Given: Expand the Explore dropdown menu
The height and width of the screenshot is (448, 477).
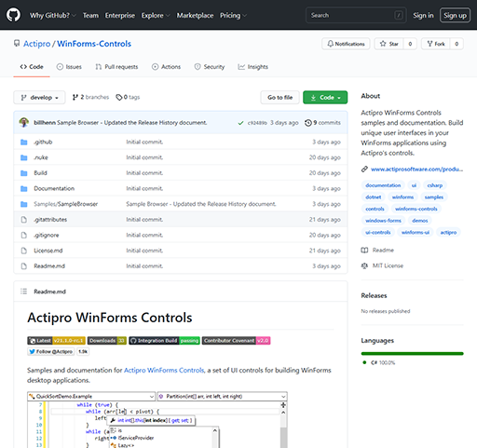Looking at the screenshot, I should 156,15.
